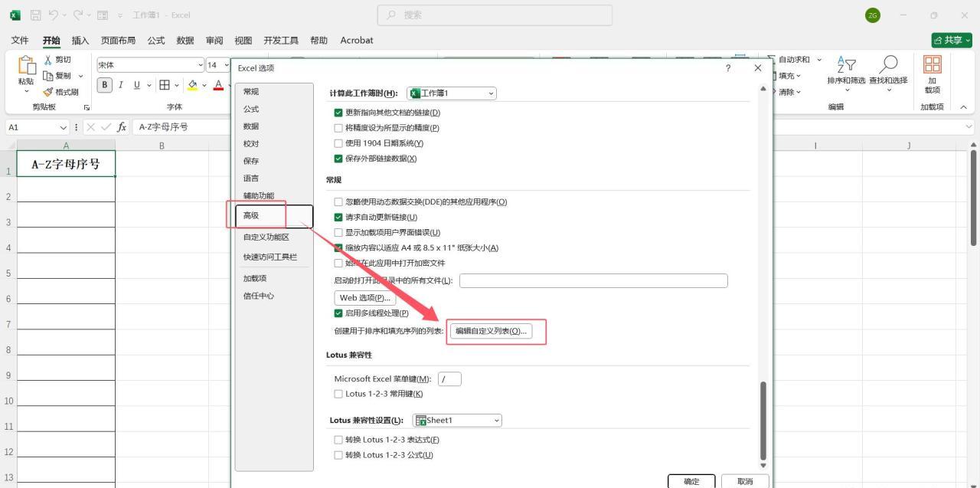
Task: Click the 共享 share button
Action: 952,41
